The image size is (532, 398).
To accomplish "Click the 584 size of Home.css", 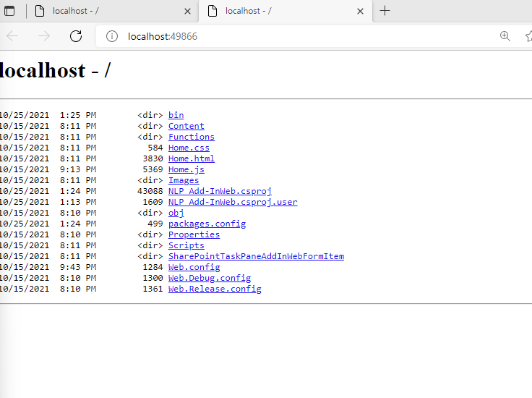I will (155, 148).
